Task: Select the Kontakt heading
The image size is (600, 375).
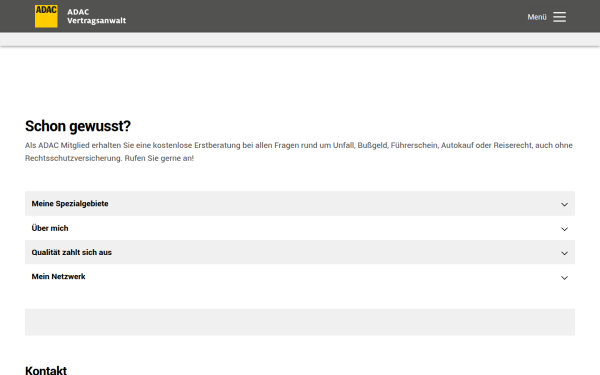Action: [x=46, y=370]
